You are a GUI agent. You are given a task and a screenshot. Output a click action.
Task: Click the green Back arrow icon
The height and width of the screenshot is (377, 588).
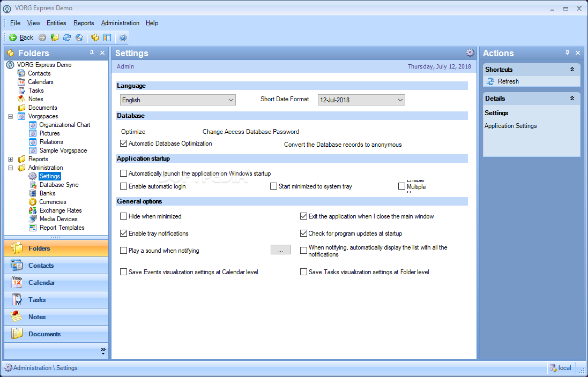pyautogui.click(x=13, y=37)
